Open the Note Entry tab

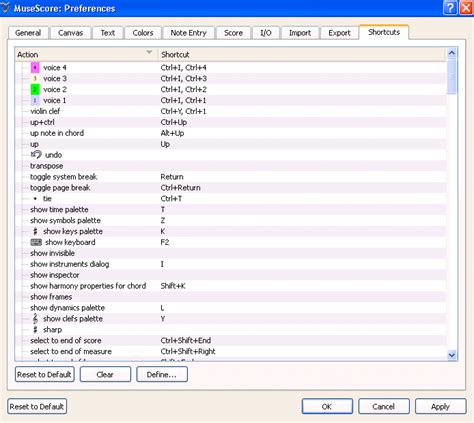click(188, 33)
